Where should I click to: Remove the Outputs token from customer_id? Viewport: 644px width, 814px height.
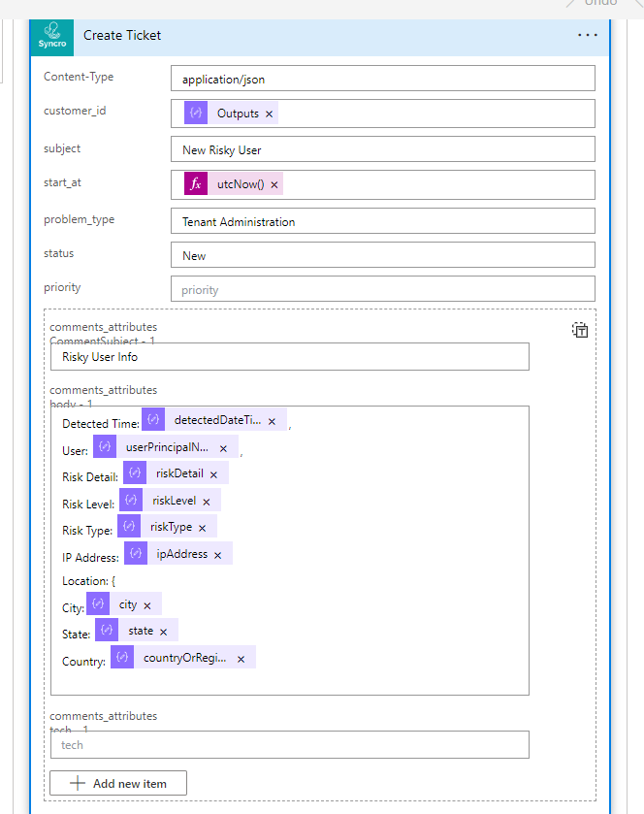click(270, 114)
